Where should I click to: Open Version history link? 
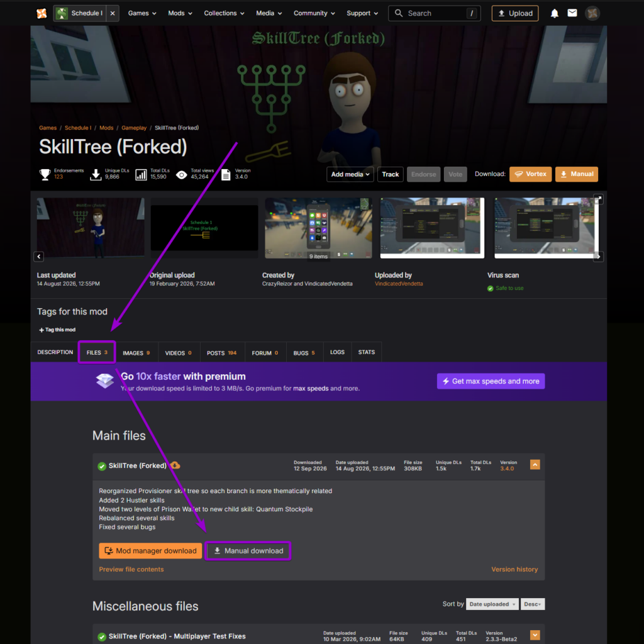(514, 569)
